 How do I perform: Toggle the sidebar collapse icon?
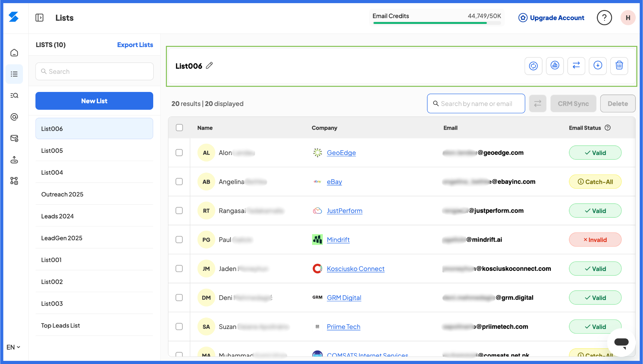[x=40, y=18]
